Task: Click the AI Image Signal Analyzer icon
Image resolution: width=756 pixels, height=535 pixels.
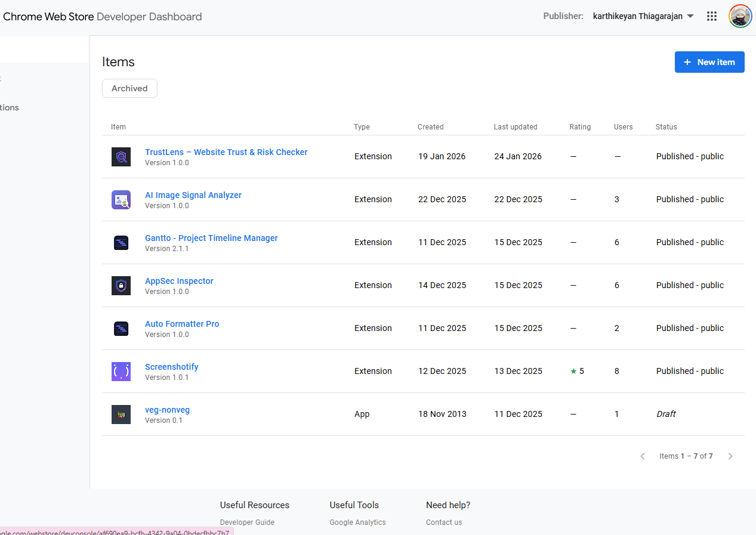Action: (x=121, y=199)
